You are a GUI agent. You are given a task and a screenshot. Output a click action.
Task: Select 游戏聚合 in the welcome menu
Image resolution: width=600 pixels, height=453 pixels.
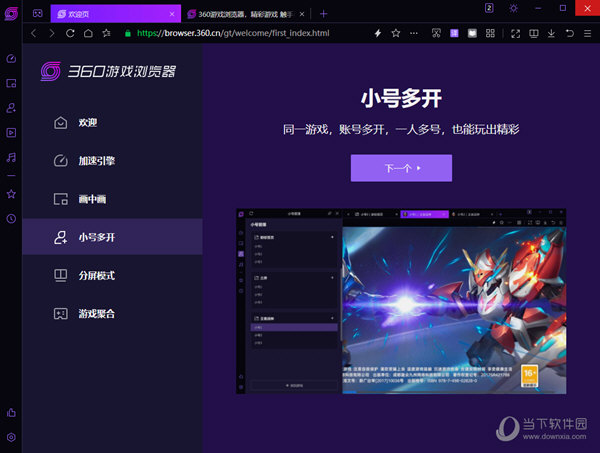[112, 314]
